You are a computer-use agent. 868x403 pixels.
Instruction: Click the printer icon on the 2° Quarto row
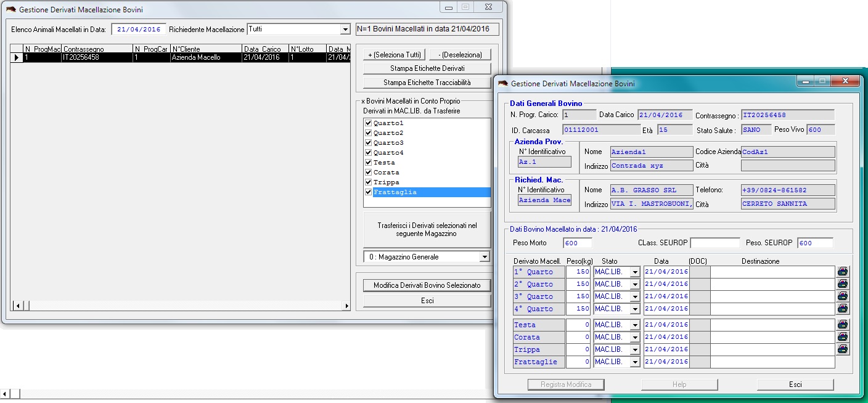click(x=843, y=284)
